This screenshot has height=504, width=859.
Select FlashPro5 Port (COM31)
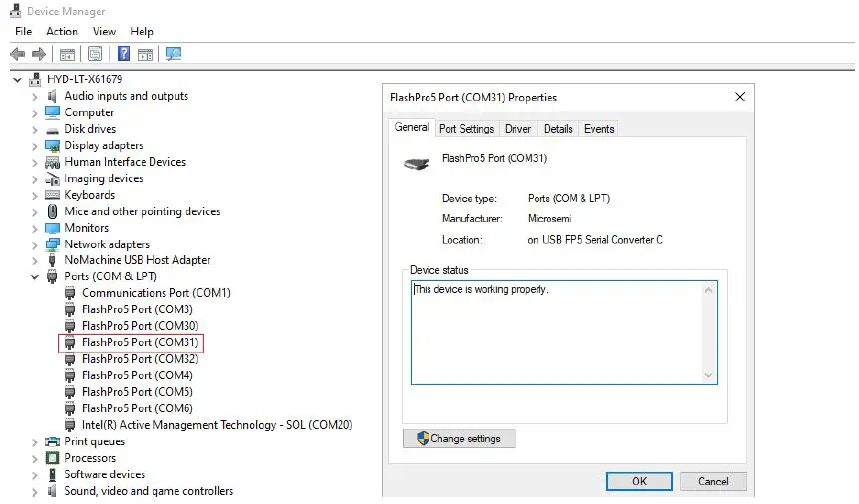click(x=140, y=342)
